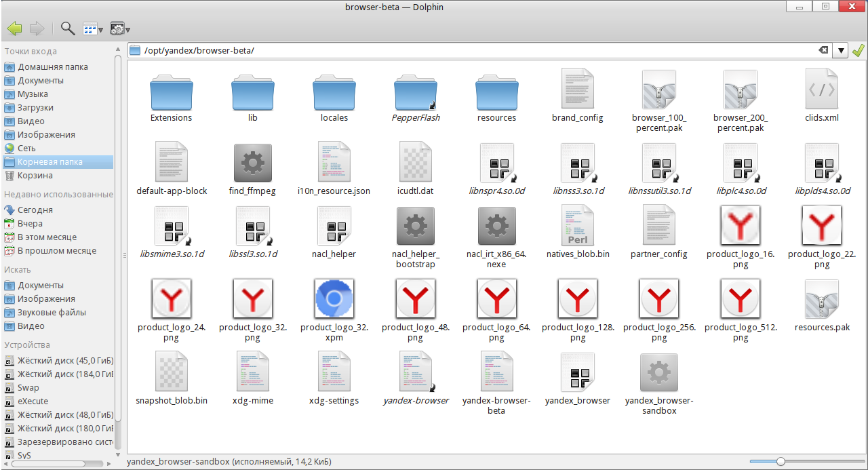Clear the location bar text

823,50
